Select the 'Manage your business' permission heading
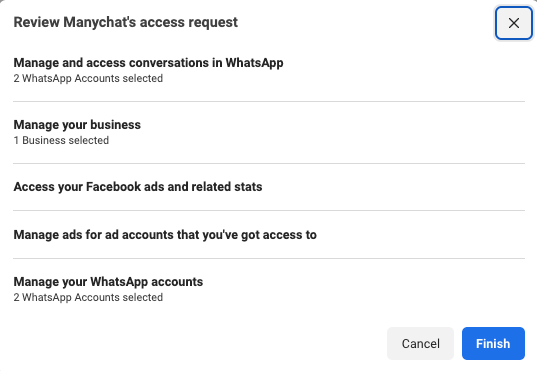This screenshot has height=371, width=537. tap(77, 125)
